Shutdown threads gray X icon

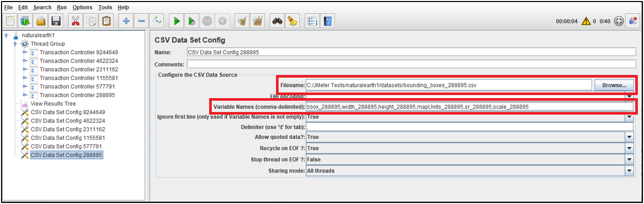(222, 21)
